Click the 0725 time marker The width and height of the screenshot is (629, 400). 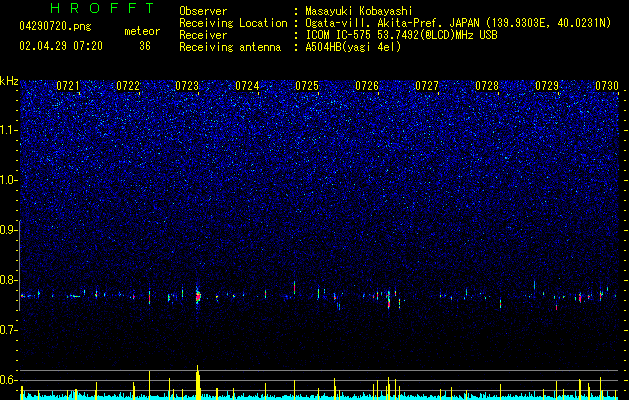coord(307,86)
